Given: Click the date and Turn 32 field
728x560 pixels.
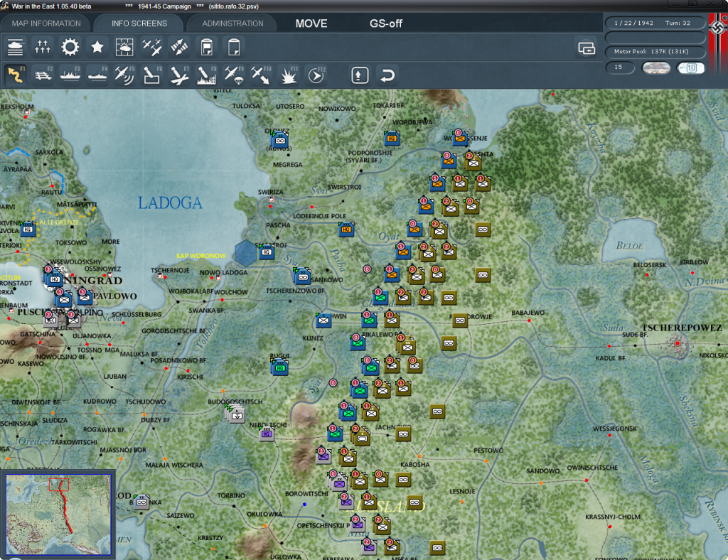Looking at the screenshot, I should click(655, 23).
